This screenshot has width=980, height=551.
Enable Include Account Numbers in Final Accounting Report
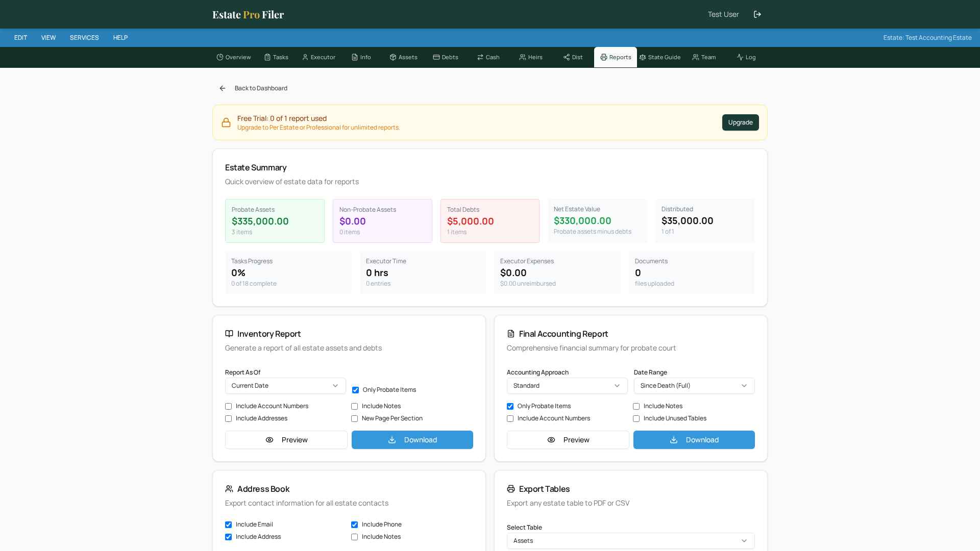point(510,419)
